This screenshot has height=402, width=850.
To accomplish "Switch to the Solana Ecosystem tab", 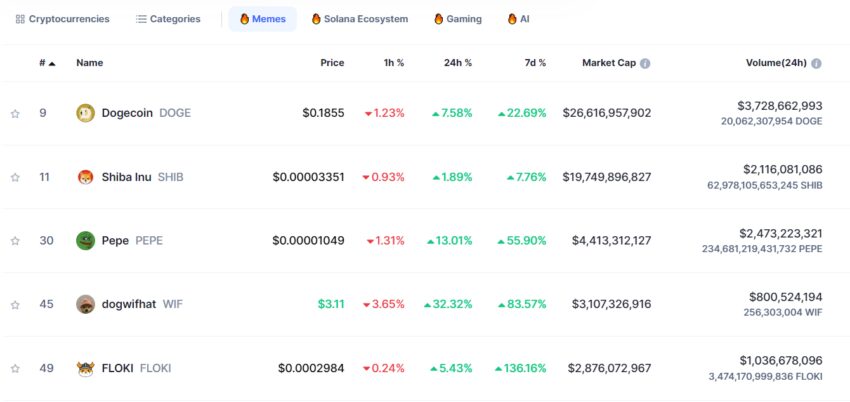I will pyautogui.click(x=359, y=19).
